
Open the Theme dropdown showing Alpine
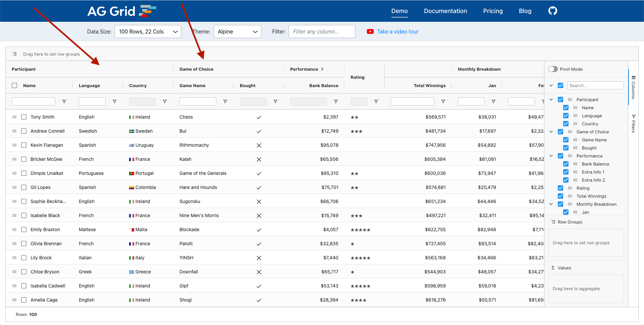237,31
